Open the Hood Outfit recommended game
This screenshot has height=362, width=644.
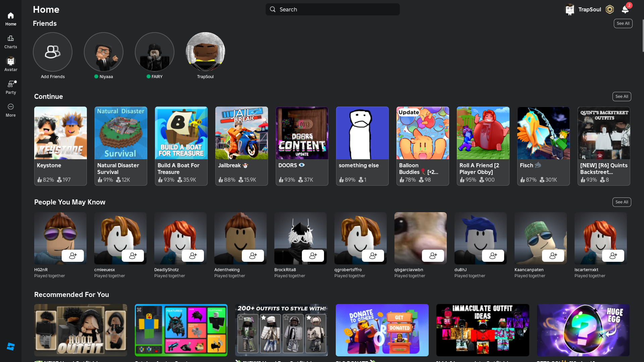point(80,330)
